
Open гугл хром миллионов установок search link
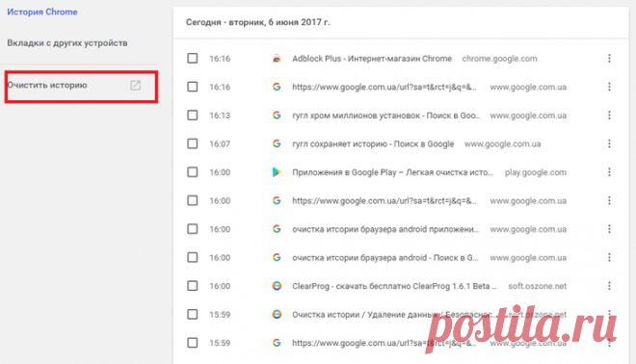(x=385, y=116)
